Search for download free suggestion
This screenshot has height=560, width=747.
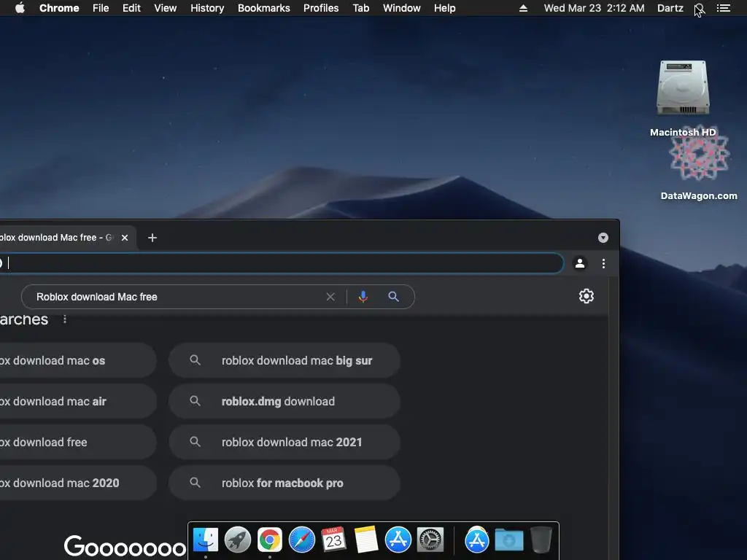[x=77, y=443]
